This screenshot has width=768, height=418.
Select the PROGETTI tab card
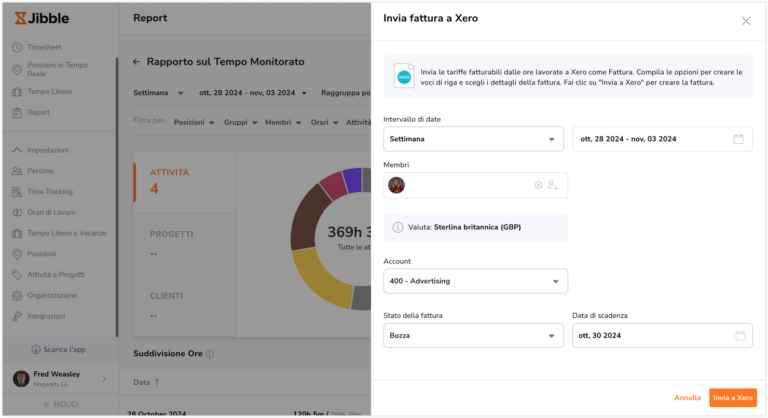[185, 244]
